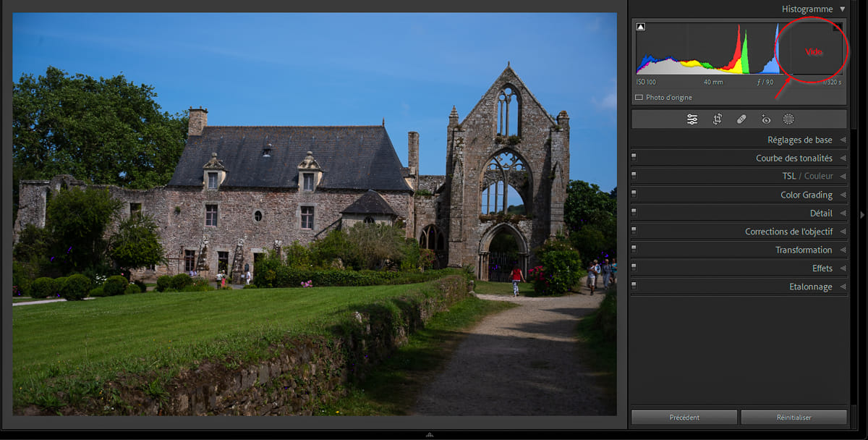Viewport: 868px width, 440px height.
Task: Toggle highlight clipping indicator in histogram
Action: pos(837,27)
